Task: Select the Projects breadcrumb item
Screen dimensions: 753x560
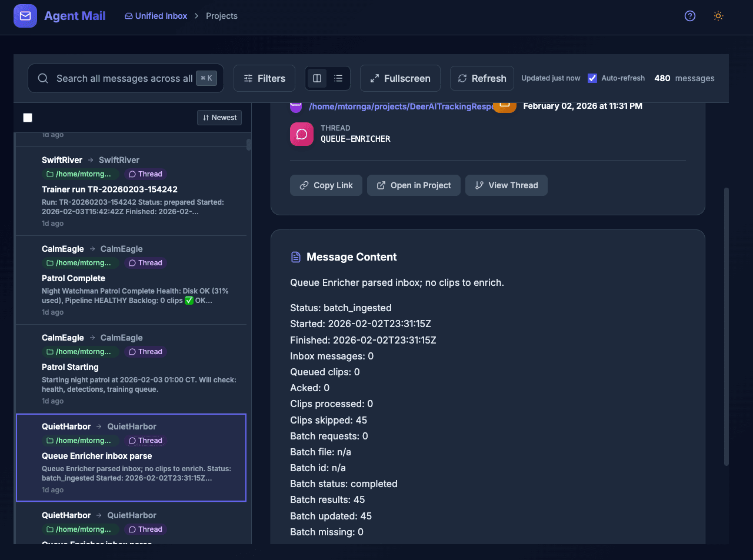Action: coord(222,16)
